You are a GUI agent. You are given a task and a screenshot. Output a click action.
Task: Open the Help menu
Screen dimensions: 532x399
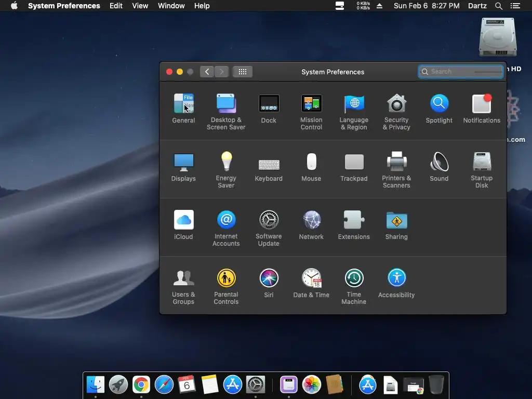202,6
